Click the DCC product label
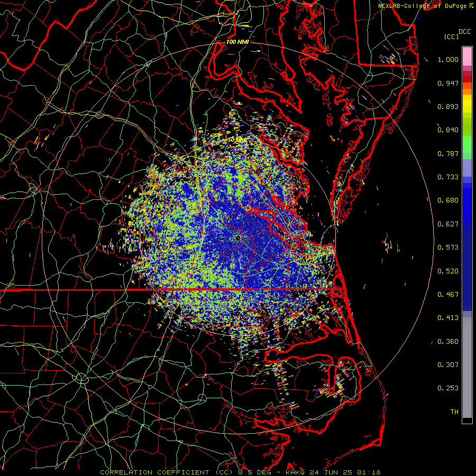 [464, 32]
